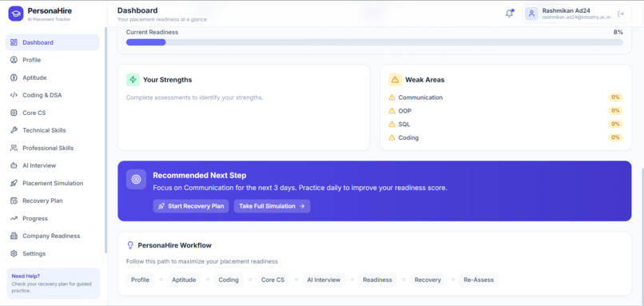The height and width of the screenshot is (306, 644).
Task: Click the PersonaHire graduation cap logo
Action: [x=16, y=14]
